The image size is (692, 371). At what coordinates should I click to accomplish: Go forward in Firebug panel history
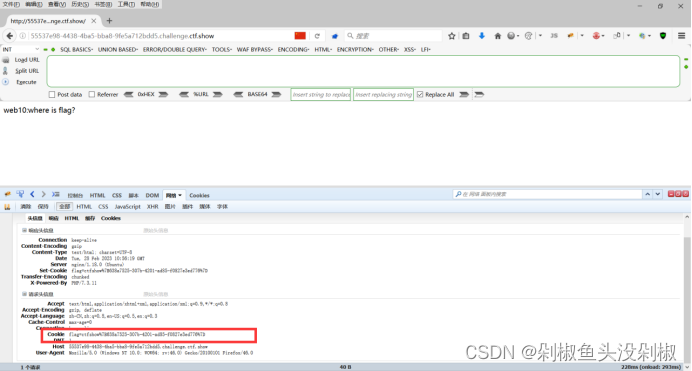click(43, 194)
